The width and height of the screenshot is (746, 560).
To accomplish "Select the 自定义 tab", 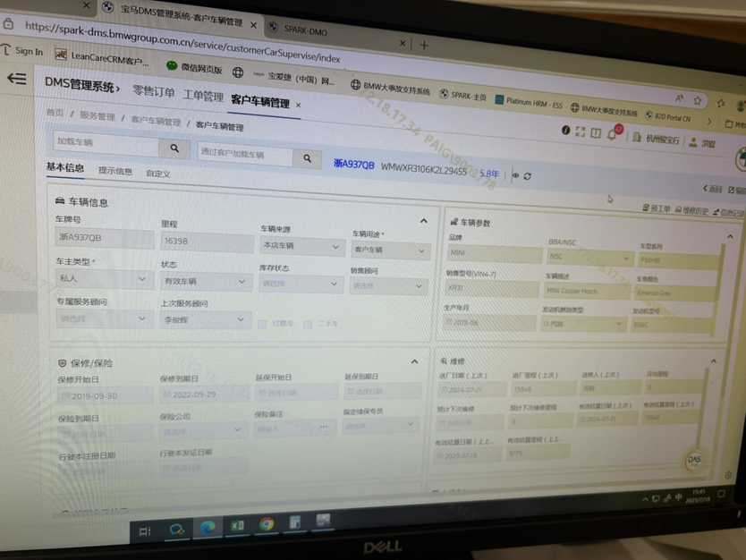I will point(158,174).
